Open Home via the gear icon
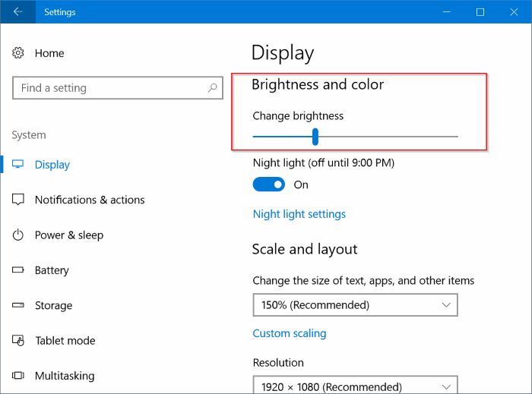The height and width of the screenshot is (394, 532). [x=18, y=53]
